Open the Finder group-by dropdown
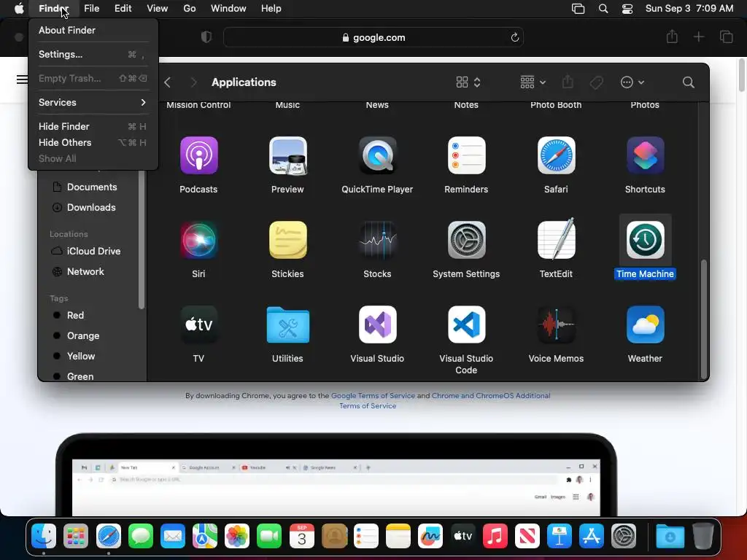 click(533, 82)
